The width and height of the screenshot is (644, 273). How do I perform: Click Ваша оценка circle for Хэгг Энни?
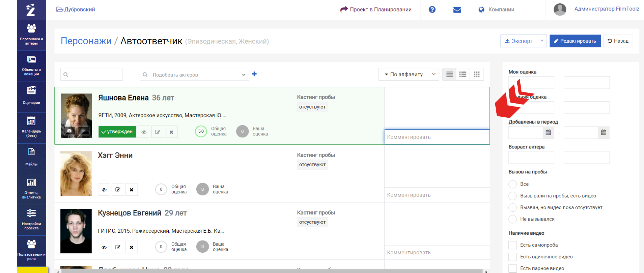(203, 189)
